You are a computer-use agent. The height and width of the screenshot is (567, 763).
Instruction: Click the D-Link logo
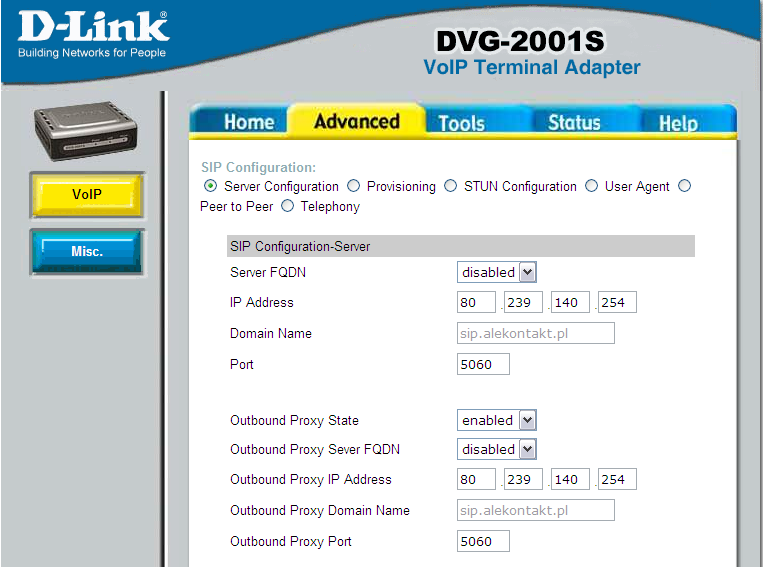[93, 34]
